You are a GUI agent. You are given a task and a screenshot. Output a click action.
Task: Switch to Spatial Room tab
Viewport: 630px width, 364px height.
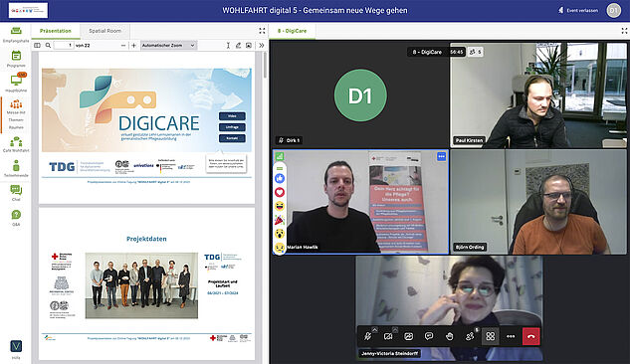point(105,31)
